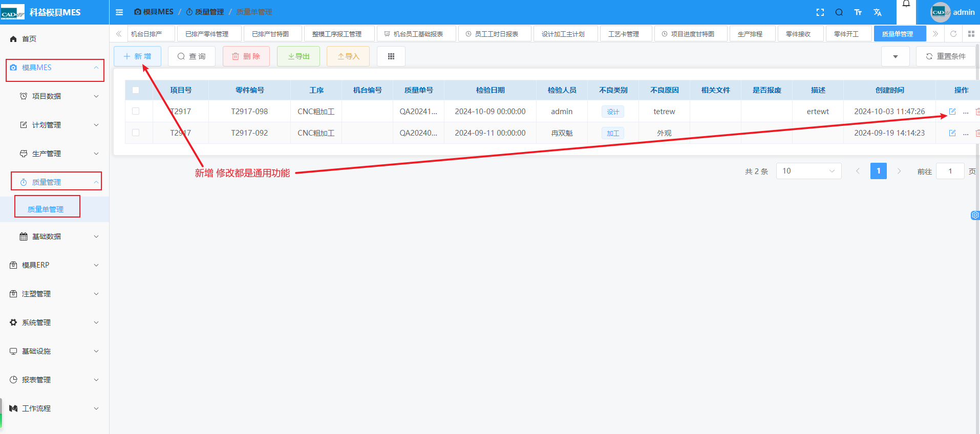
Task: Click the 零件编号 column header
Action: [x=250, y=90]
